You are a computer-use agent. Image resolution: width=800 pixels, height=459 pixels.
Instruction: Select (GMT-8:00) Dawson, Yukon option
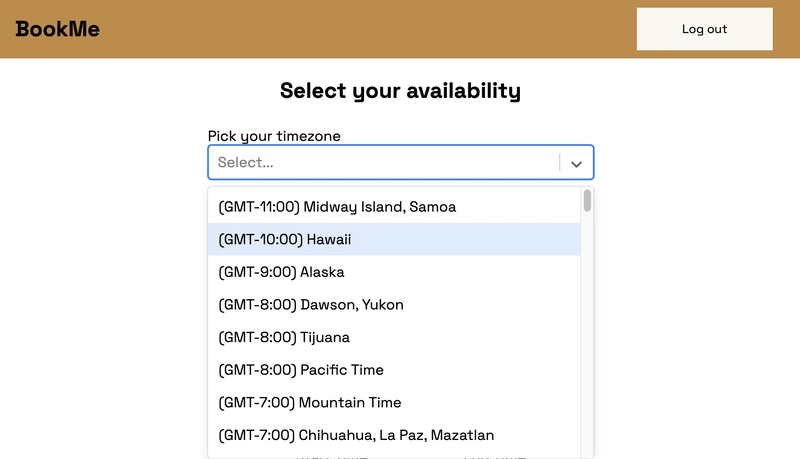394,304
